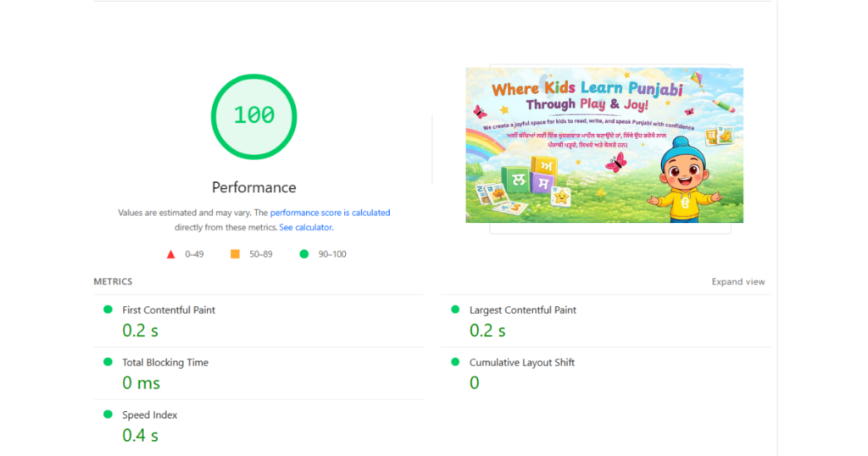Screen dimensions: 868x456
Task: Click green dot beside First Contentful Paint
Action: 108,309
